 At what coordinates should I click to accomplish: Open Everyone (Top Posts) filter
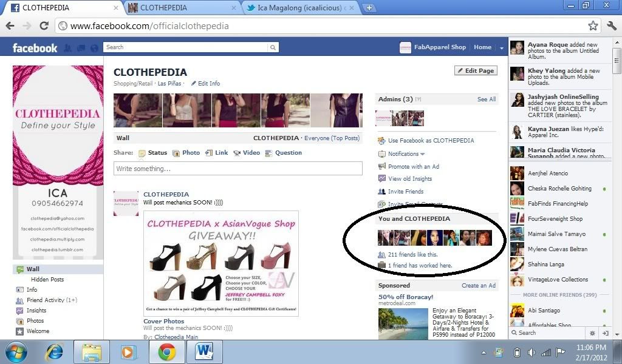click(x=332, y=138)
